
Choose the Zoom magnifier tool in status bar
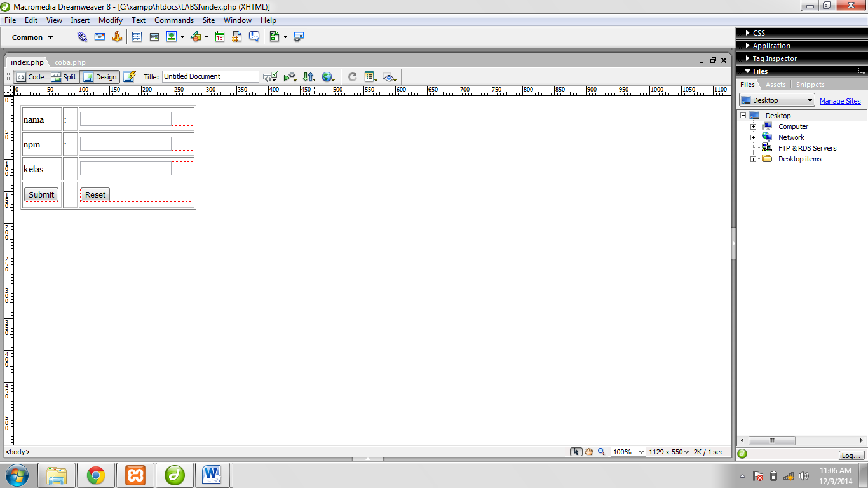coord(601,452)
